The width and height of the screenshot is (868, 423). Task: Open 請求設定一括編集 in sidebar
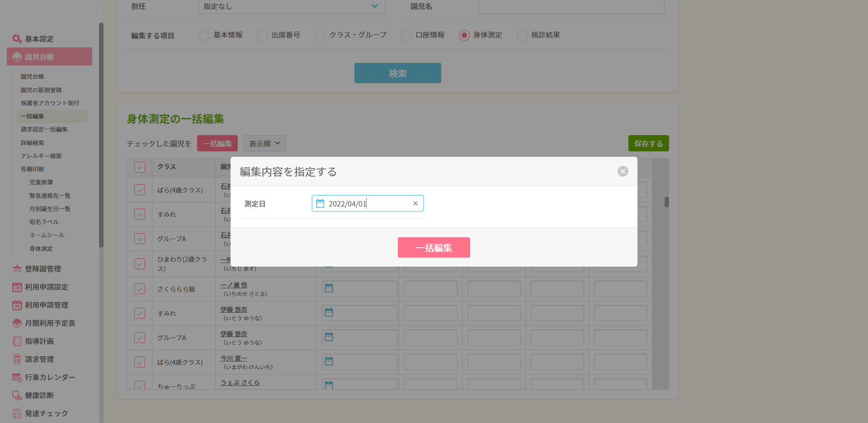click(x=44, y=130)
